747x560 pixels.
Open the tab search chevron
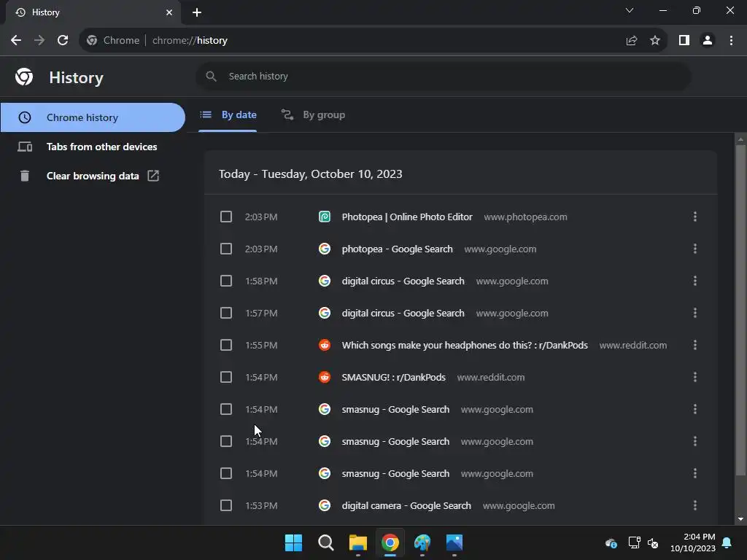pyautogui.click(x=630, y=10)
